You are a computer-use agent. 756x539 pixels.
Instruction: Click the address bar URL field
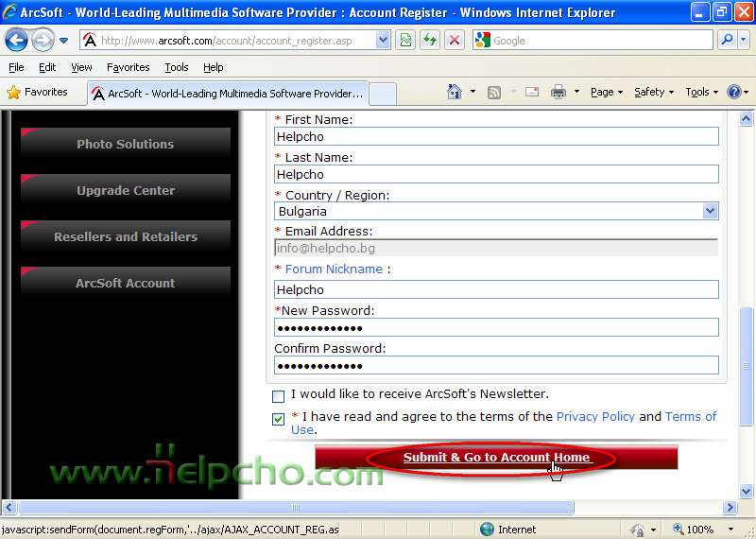coord(237,41)
